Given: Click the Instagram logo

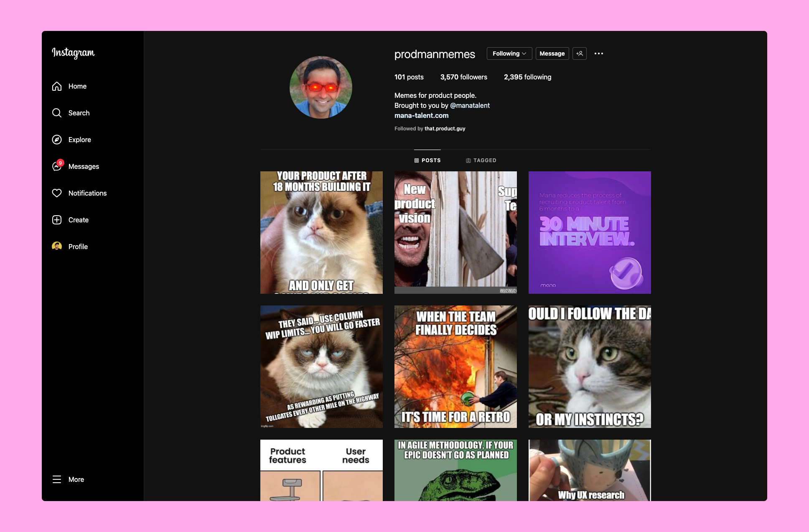Looking at the screenshot, I should coord(73,53).
